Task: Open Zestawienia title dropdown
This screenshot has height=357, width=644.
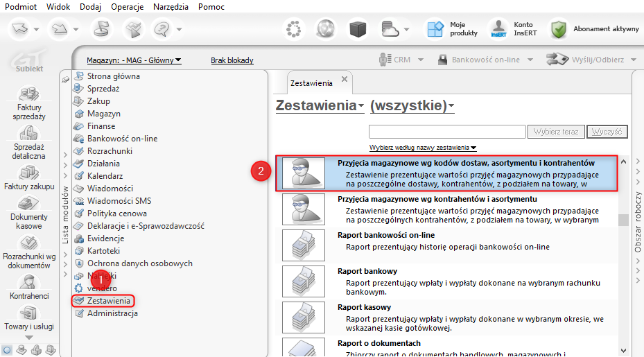Action: point(320,105)
